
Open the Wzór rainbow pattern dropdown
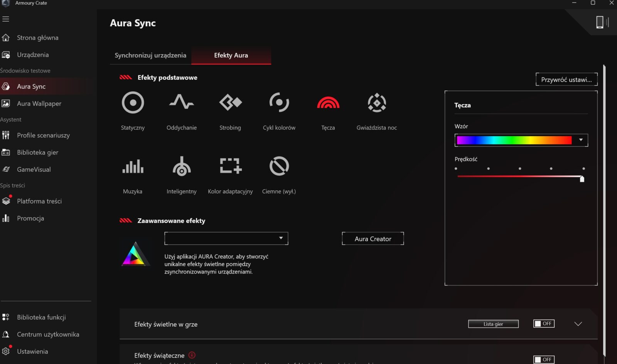580,140
